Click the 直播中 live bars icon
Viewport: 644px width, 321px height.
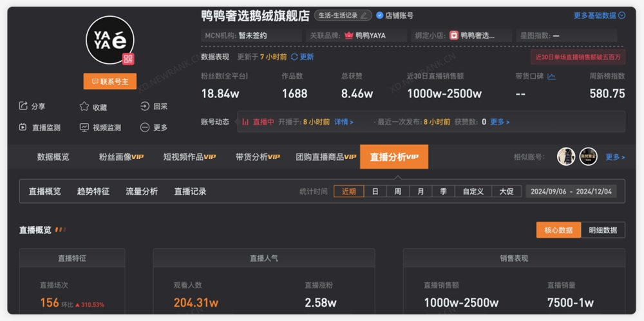[245, 122]
